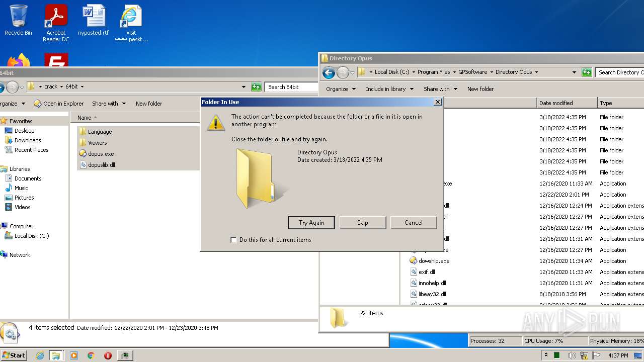The height and width of the screenshot is (362, 644).
Task: Expand the GPSoftware breadcrumb arrow
Action: (492, 72)
